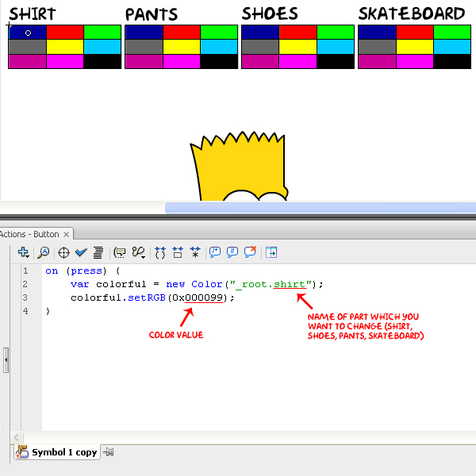This screenshot has width=476, height=476.
Task: Pick the cyan PANTS swatch
Action: (x=219, y=47)
